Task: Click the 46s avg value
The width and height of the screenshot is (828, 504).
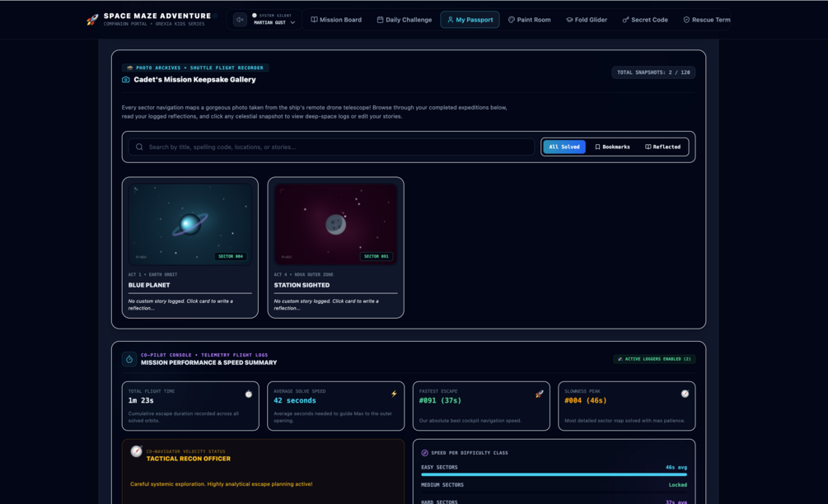Action: point(676,467)
